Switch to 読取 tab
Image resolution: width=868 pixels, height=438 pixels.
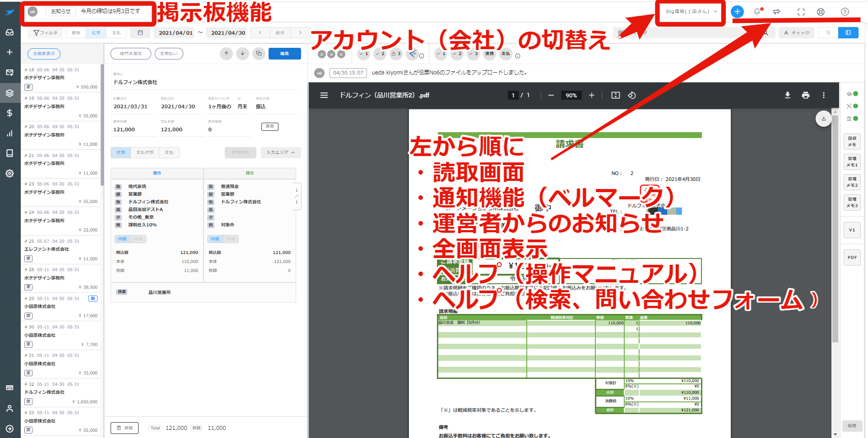76,32
